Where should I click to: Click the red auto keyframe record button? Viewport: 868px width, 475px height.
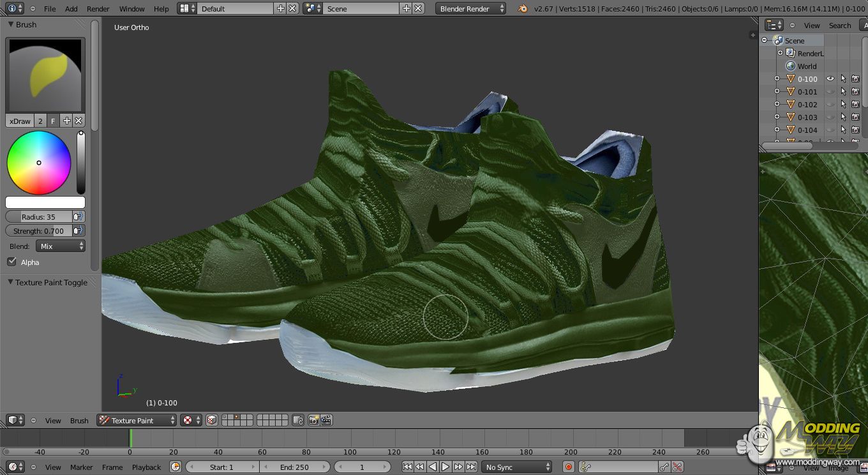(x=568, y=467)
